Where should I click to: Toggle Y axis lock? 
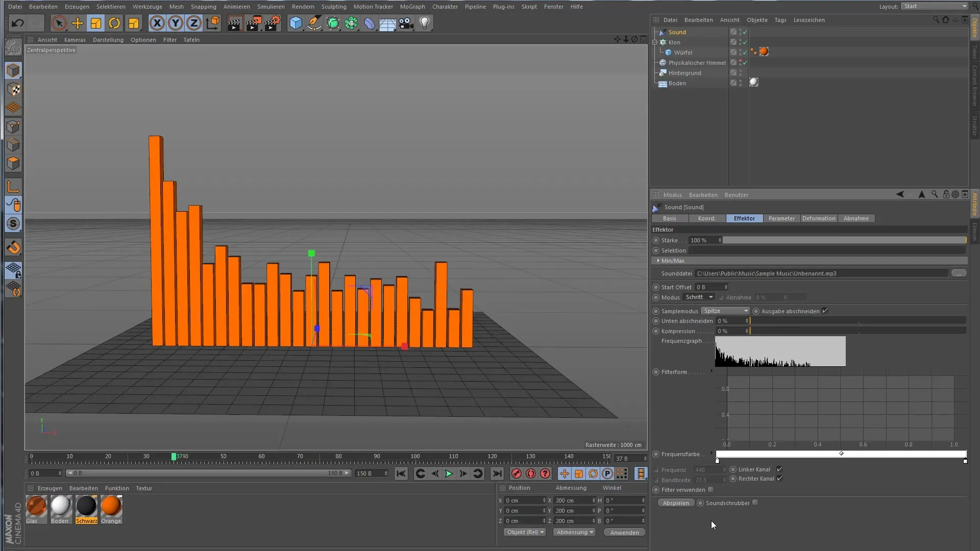[x=176, y=23]
